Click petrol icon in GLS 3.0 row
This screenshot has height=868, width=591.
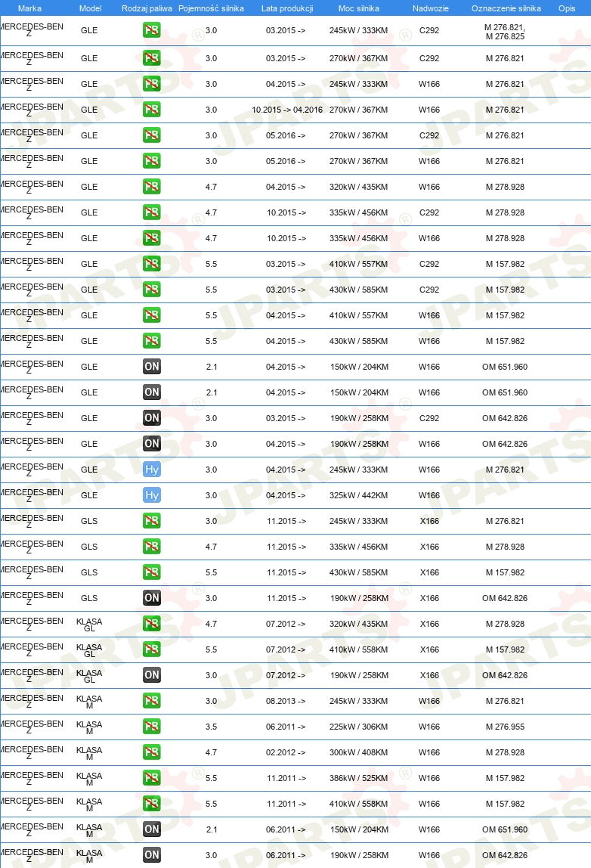(152, 521)
